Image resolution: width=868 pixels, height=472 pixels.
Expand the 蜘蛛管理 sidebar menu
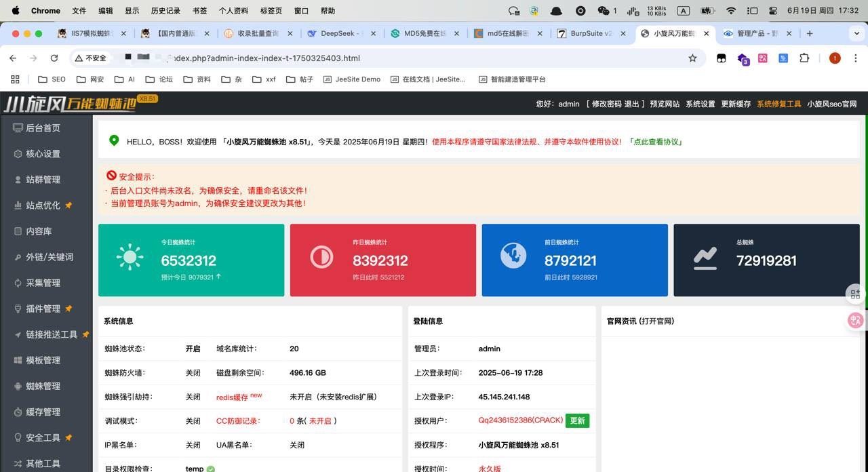43,386
